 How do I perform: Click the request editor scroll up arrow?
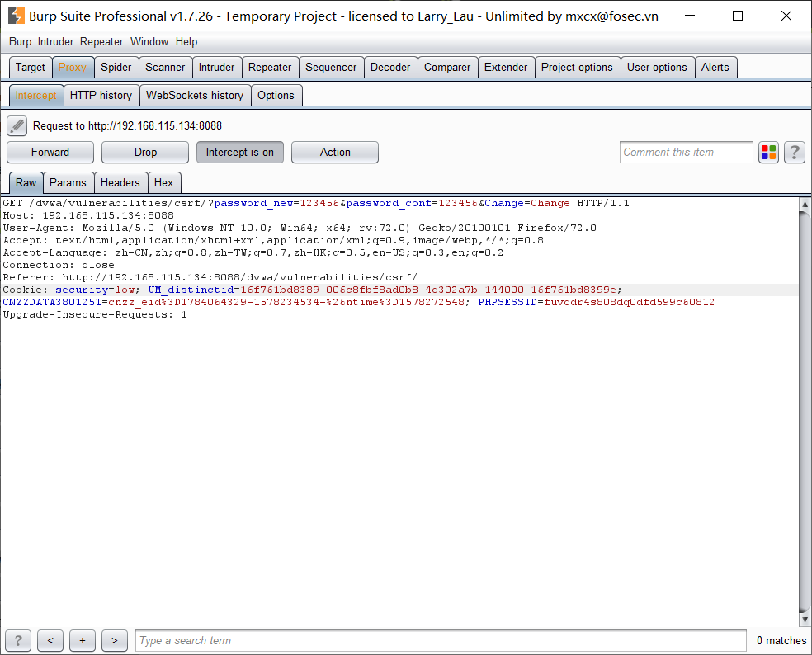tap(805, 204)
